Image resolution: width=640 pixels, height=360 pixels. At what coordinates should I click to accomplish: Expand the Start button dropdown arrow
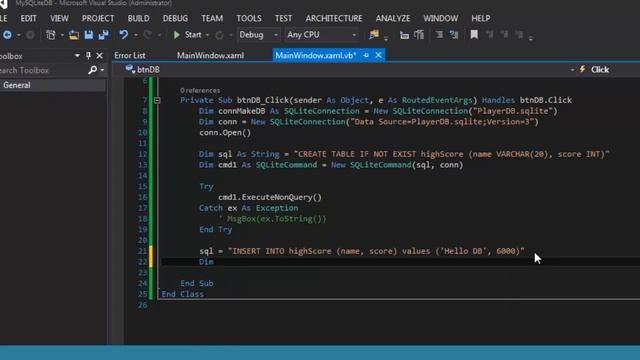pyautogui.click(x=207, y=36)
